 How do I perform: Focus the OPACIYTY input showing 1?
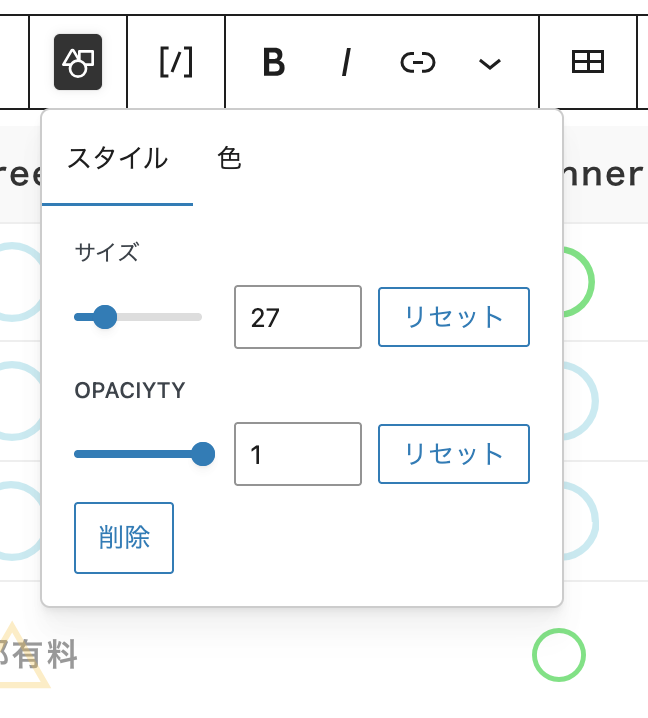pyautogui.click(x=297, y=455)
